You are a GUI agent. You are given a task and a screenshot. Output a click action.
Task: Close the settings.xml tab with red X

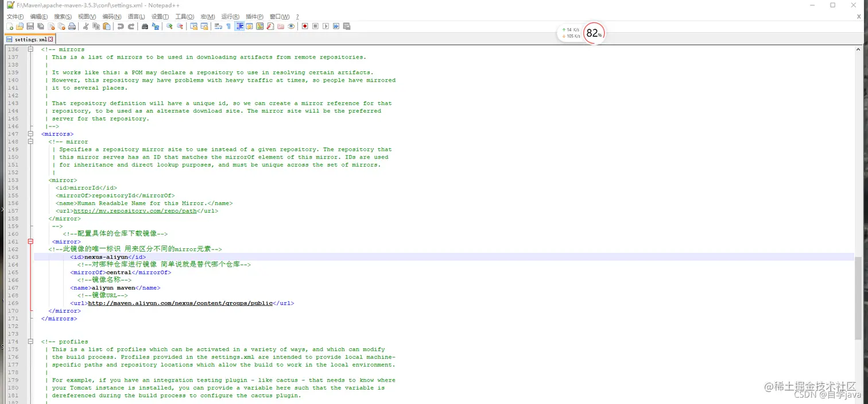tap(51, 39)
